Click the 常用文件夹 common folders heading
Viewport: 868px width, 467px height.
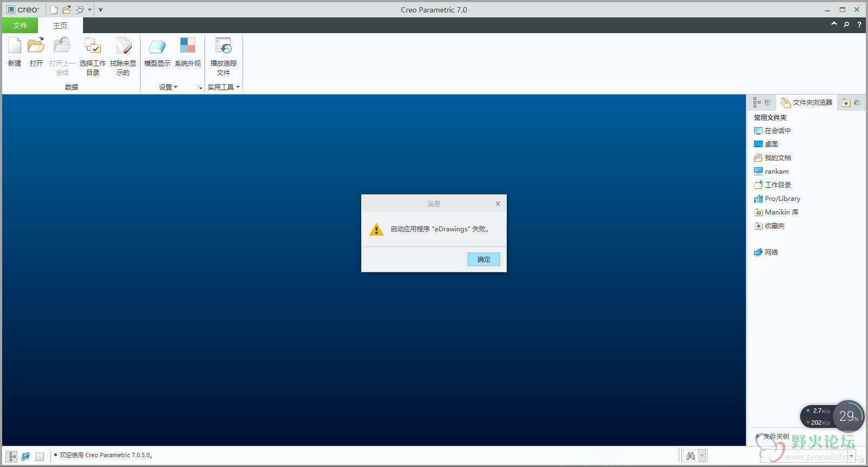point(770,117)
